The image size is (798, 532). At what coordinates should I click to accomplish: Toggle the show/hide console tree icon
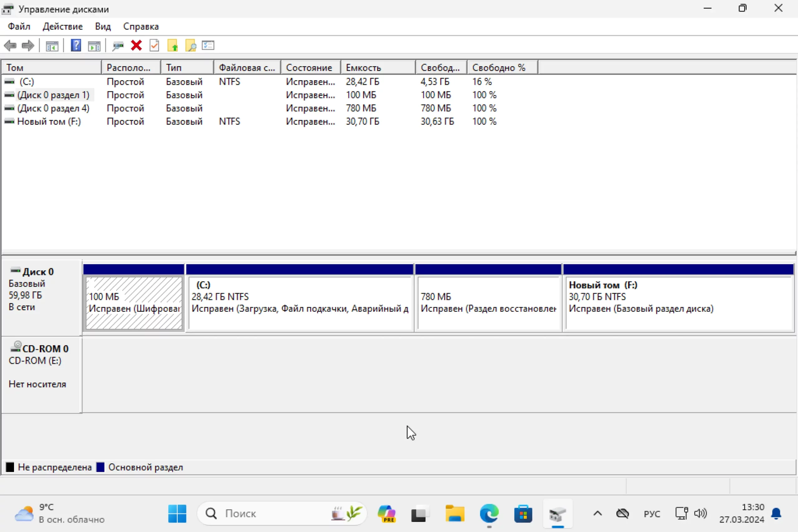tap(52, 46)
